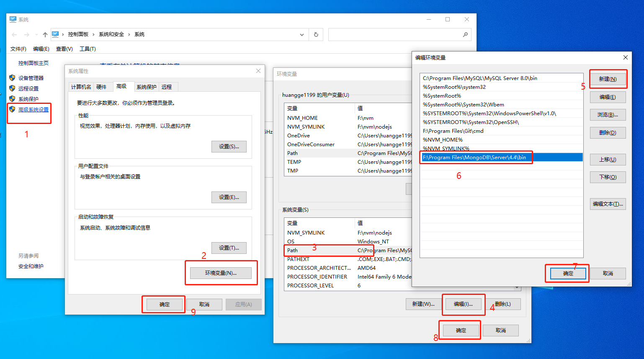Click 环境变量(N) button
The image size is (644, 359).
221,273
